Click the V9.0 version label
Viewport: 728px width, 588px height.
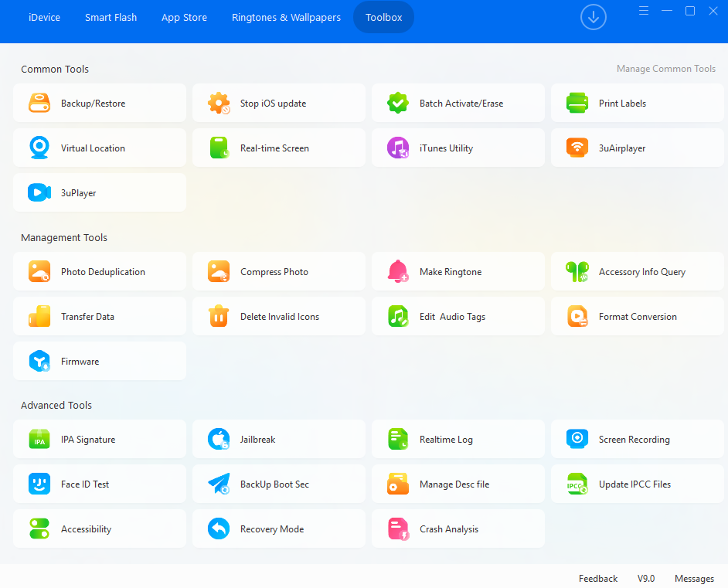click(646, 578)
